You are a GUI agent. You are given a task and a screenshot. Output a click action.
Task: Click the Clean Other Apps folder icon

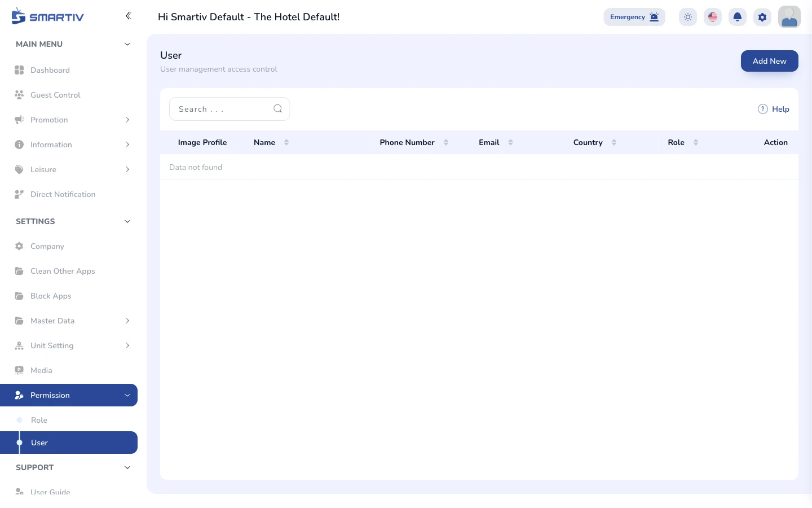click(19, 271)
